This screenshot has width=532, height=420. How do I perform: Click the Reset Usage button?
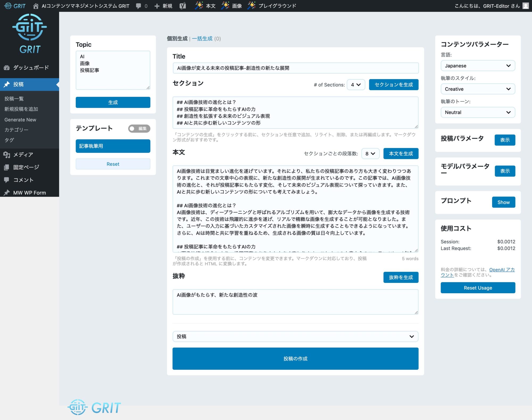[x=477, y=288]
